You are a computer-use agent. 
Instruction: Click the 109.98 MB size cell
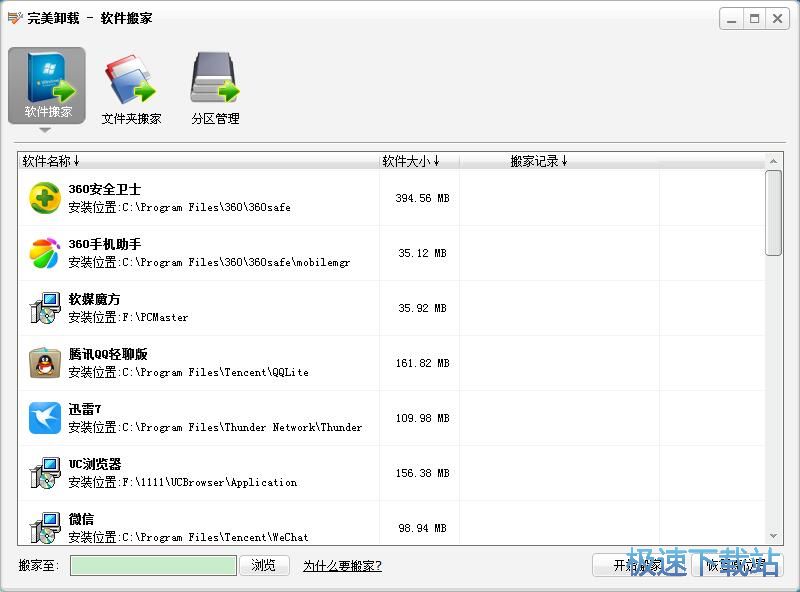point(422,418)
